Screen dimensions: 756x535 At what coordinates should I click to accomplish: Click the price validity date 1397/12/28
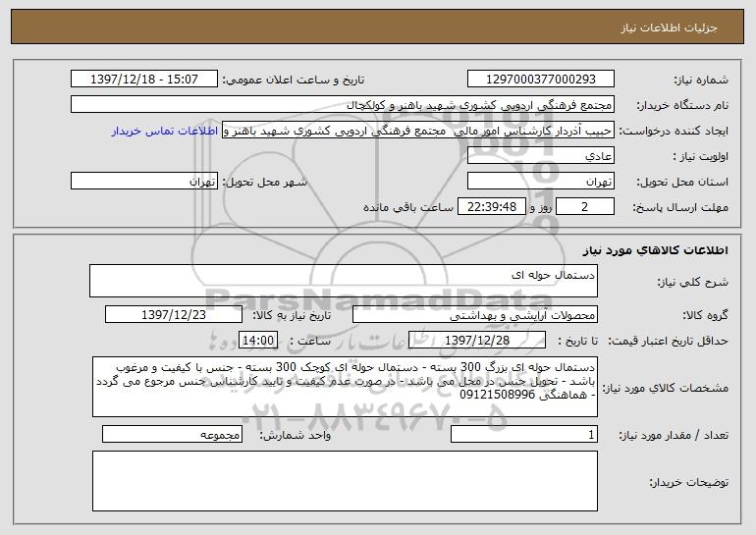pos(477,341)
